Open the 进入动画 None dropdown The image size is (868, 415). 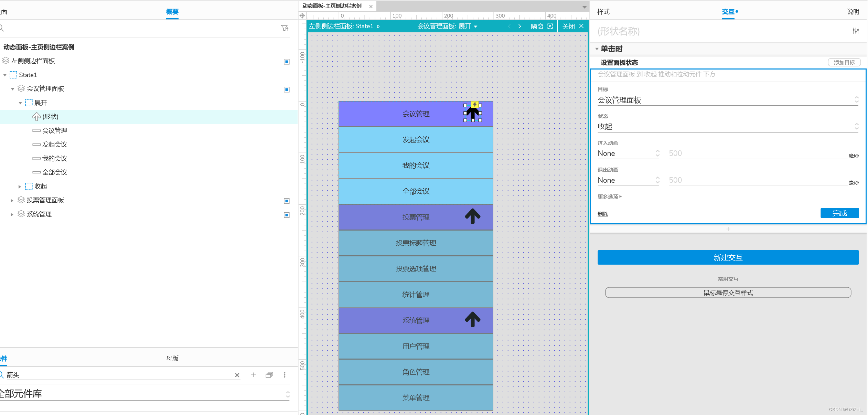pos(628,153)
